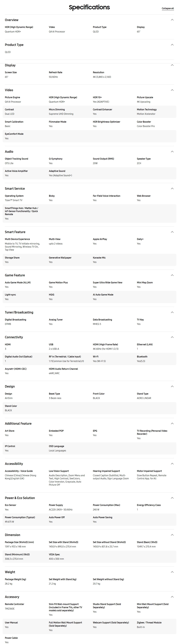Collapse the Connectivity section chevron

click(x=172, y=337)
